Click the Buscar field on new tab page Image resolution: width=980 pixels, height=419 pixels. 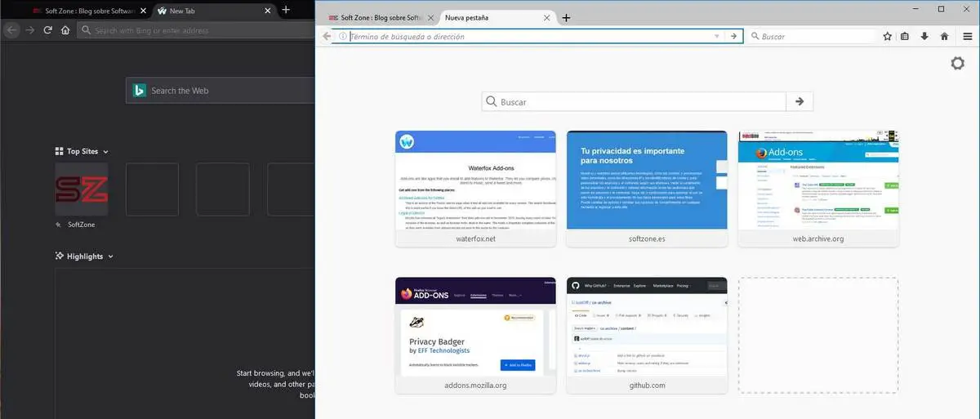tap(634, 101)
